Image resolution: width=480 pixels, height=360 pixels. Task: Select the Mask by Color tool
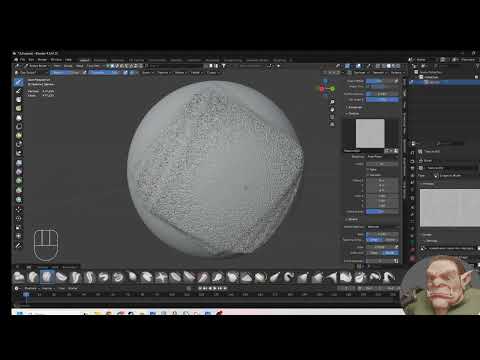click(x=19, y=199)
